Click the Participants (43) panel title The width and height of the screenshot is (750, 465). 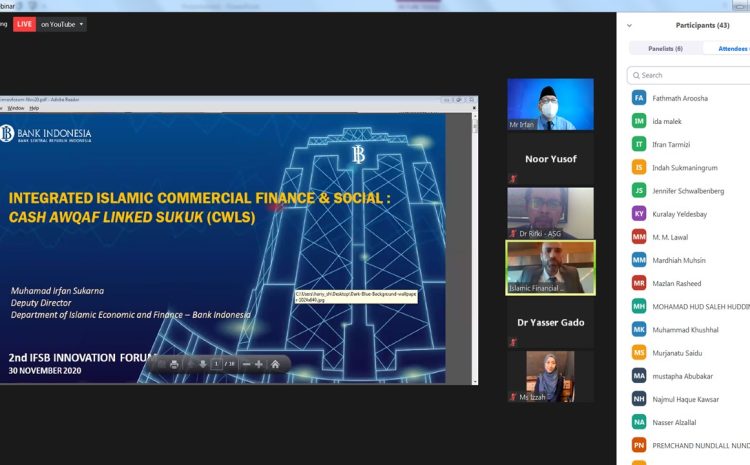[x=702, y=25]
